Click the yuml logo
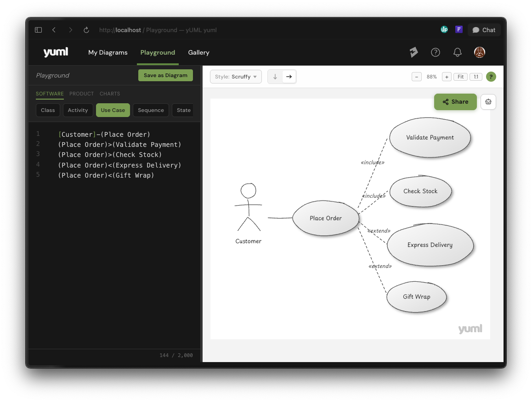Viewport: 532px width, 402px height. [x=56, y=52]
